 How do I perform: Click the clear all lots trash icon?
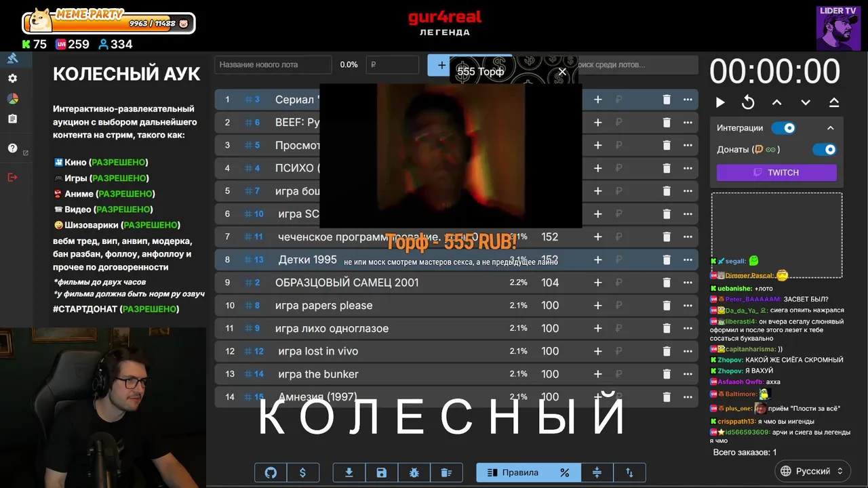point(446,472)
